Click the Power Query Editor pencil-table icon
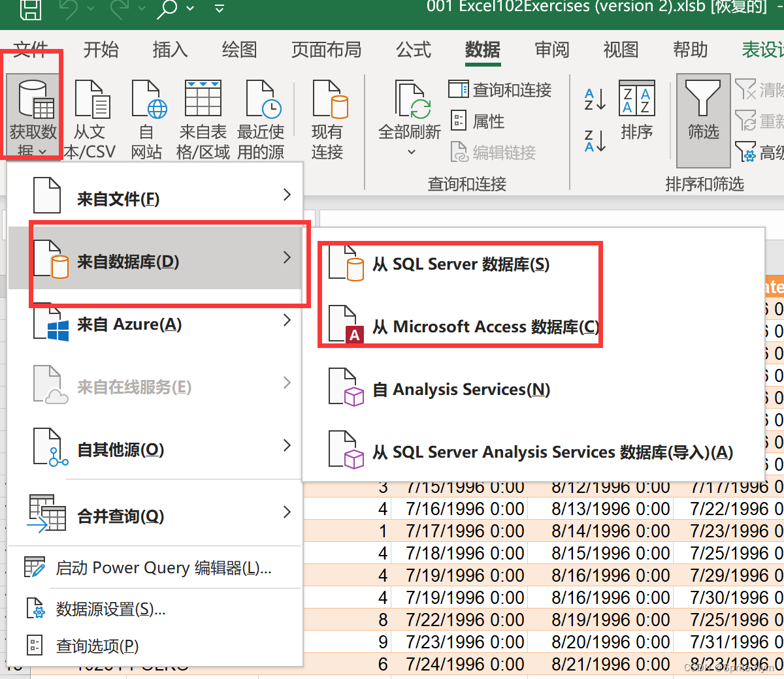Image resolution: width=784 pixels, height=679 pixels. coord(35,567)
